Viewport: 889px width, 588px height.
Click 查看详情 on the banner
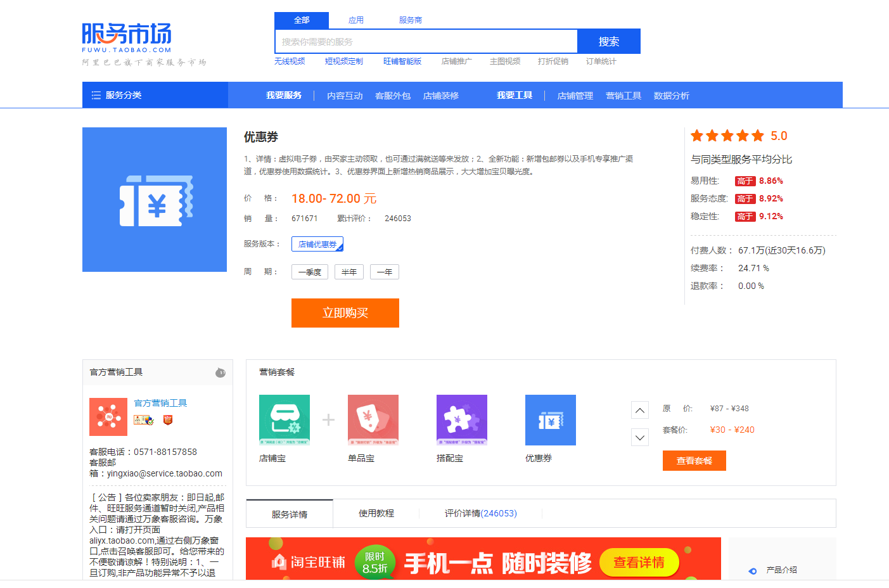(x=639, y=562)
